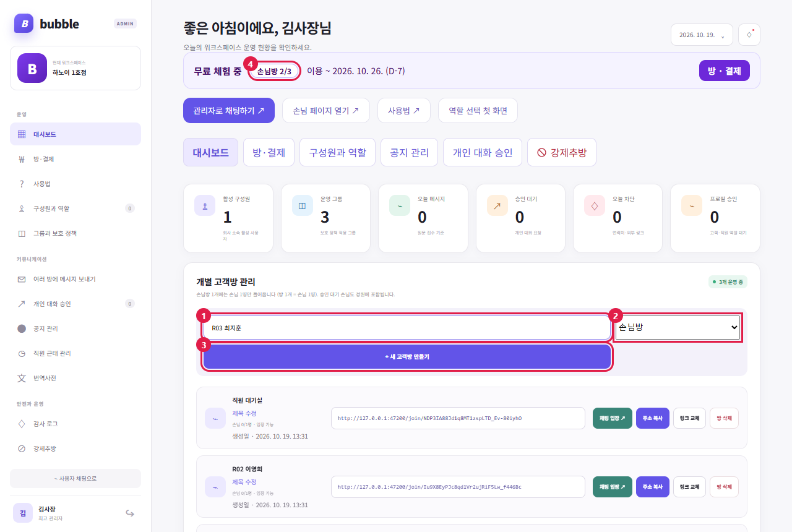Click the 번역사전 translation icon

pos(22,378)
